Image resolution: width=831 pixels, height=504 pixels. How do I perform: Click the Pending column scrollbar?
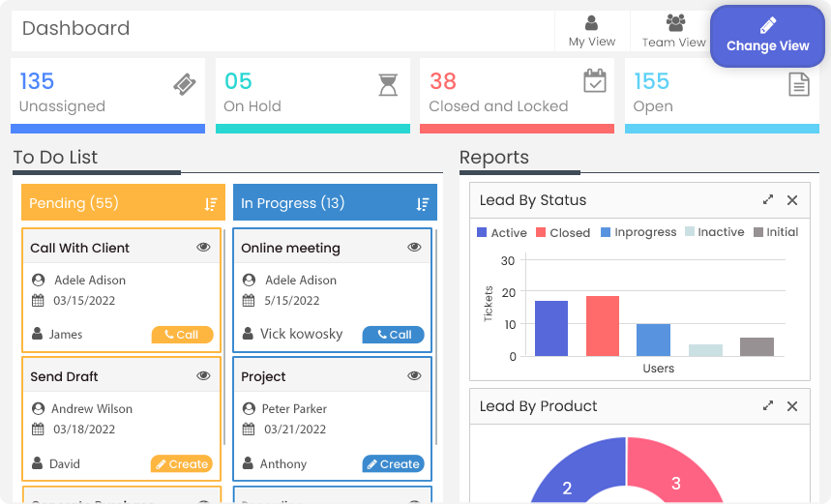[x=224, y=337]
